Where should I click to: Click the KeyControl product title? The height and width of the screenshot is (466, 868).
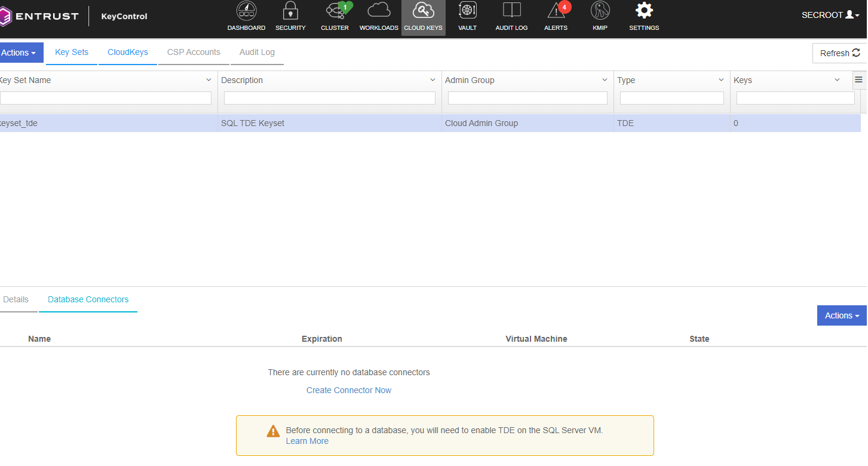[x=124, y=16]
